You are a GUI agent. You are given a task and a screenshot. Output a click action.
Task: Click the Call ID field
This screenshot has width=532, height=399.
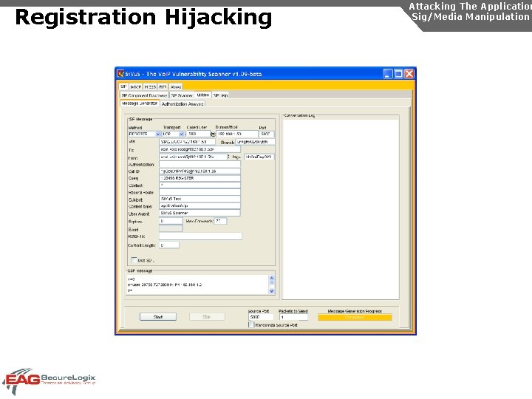[x=199, y=171]
